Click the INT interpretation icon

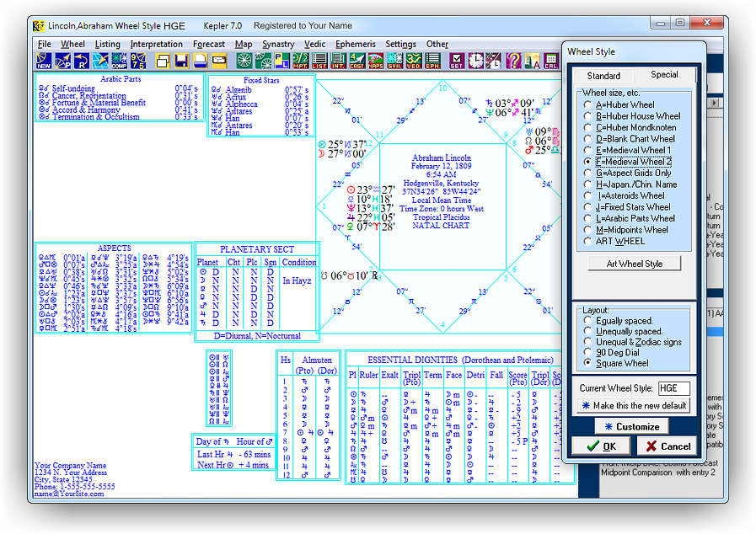pyautogui.click(x=338, y=61)
